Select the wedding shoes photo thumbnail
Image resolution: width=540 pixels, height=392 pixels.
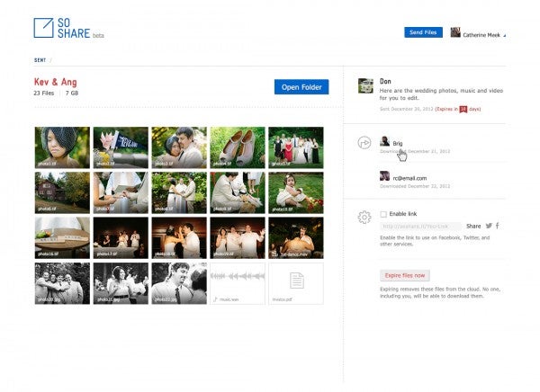coord(238,147)
